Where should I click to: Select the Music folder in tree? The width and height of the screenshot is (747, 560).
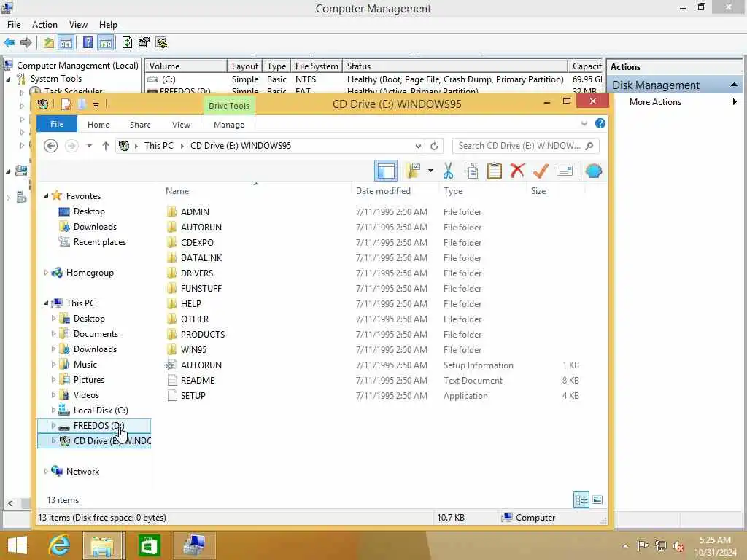coord(85,365)
